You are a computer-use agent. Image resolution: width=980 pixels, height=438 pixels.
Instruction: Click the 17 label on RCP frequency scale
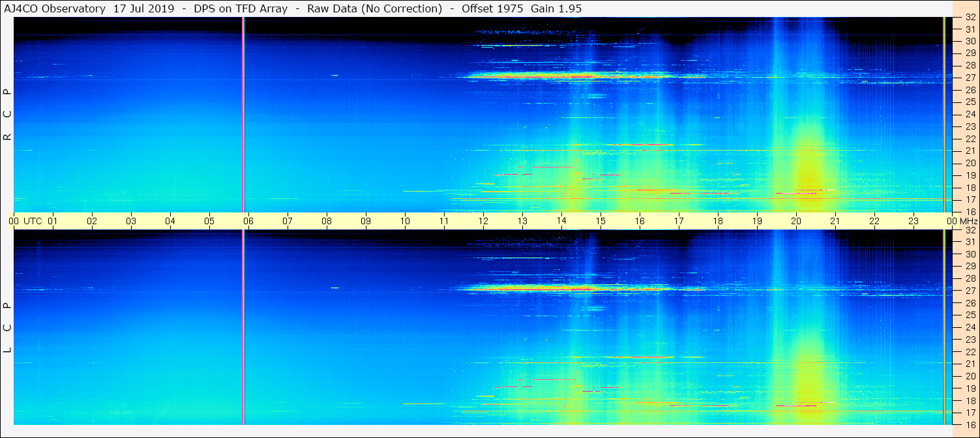970,199
